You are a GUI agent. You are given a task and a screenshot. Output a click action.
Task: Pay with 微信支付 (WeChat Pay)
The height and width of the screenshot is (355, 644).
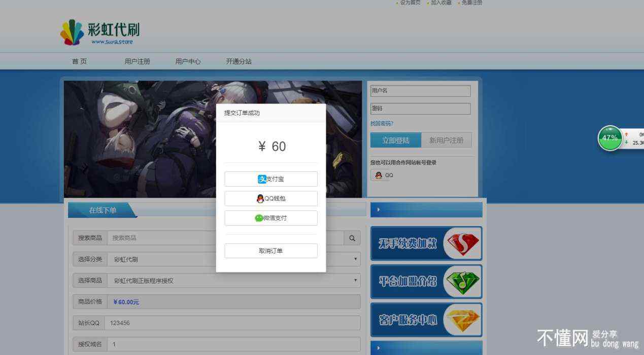271,218
